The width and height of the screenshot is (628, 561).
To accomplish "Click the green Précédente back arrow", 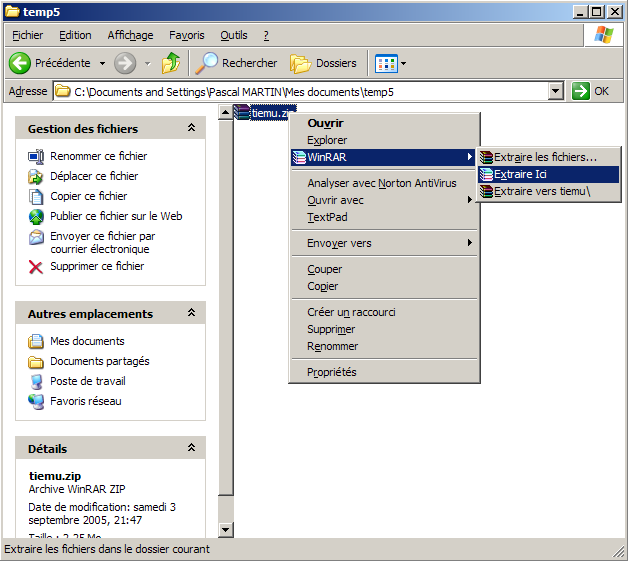I will 19,63.
